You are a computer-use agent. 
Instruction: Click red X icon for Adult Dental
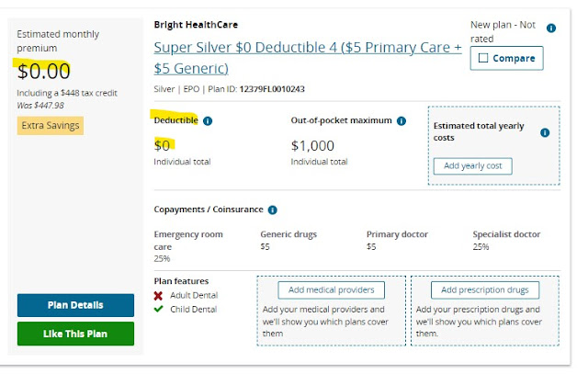159,295
